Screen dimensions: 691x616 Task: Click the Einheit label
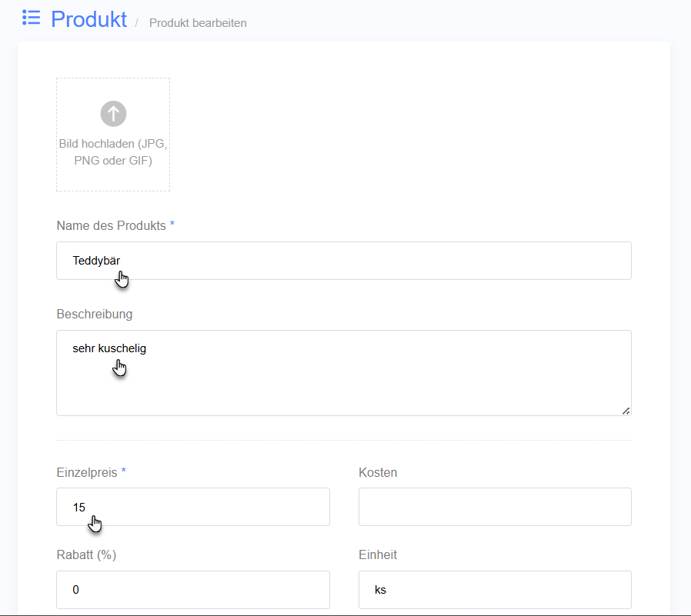tap(378, 554)
